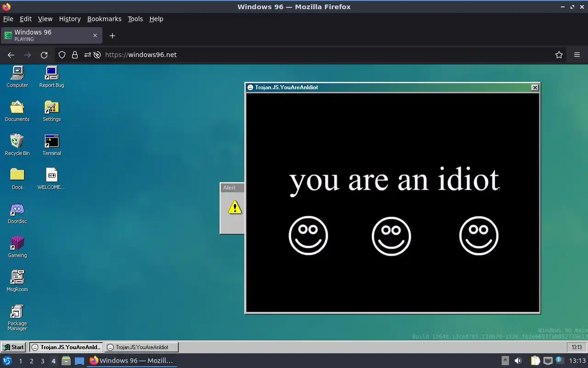Select second Trojan.JS.YouAreAnIdiot taskbar button

[141, 347]
